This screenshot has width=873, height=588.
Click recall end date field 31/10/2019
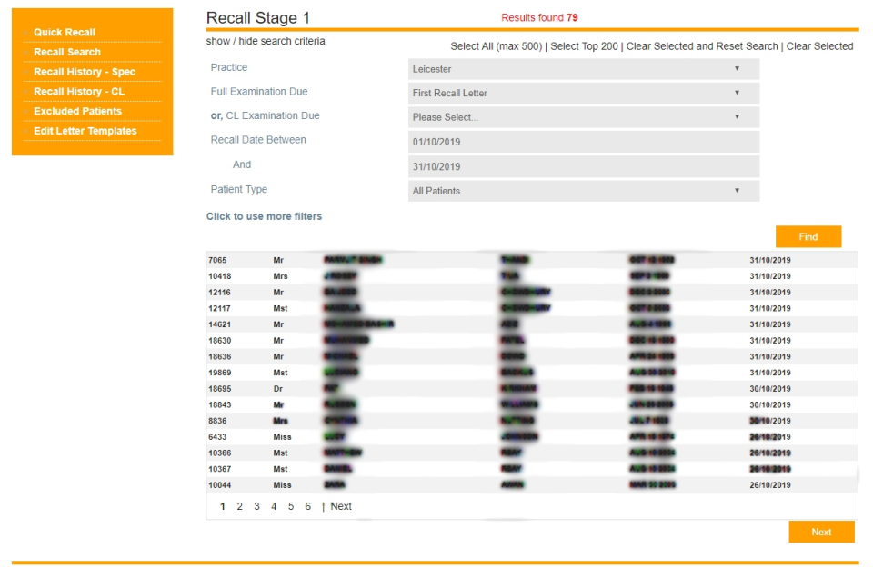coord(584,166)
